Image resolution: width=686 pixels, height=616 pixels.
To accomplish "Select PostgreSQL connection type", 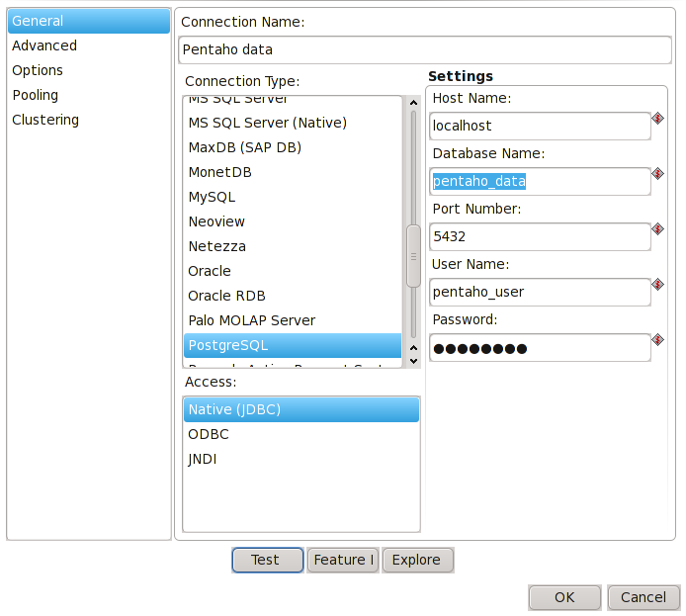I will click(x=293, y=346).
